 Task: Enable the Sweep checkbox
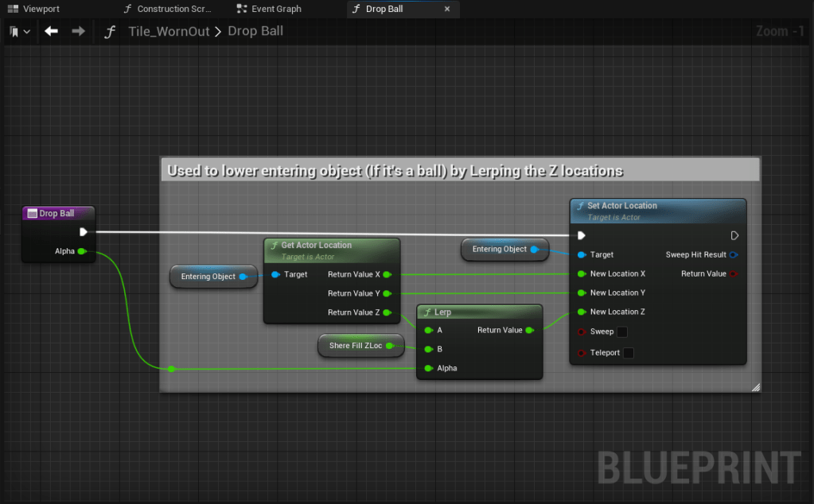click(622, 331)
